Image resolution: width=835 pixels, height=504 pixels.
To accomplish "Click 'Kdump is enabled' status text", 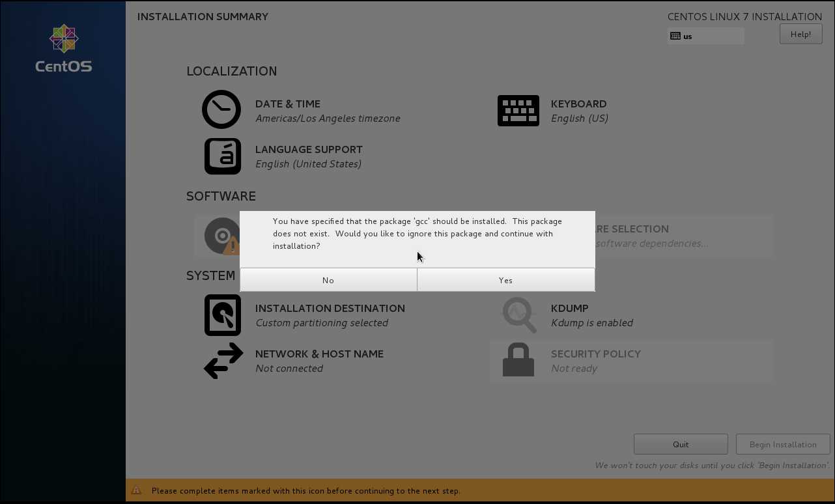I will click(x=592, y=323).
